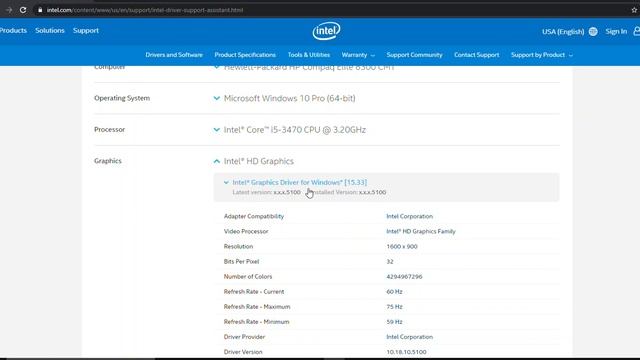Screen dimensions: 640x360
Task: Open Support Community link
Action: (x=414, y=55)
